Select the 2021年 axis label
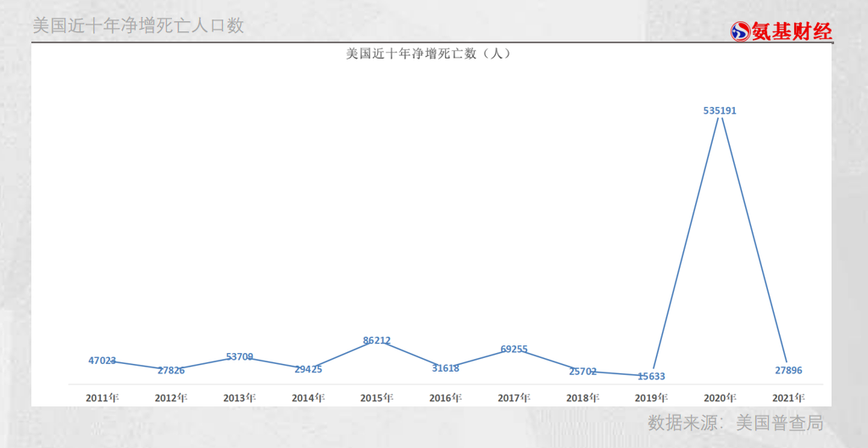The height and width of the screenshot is (448, 868). point(788,397)
